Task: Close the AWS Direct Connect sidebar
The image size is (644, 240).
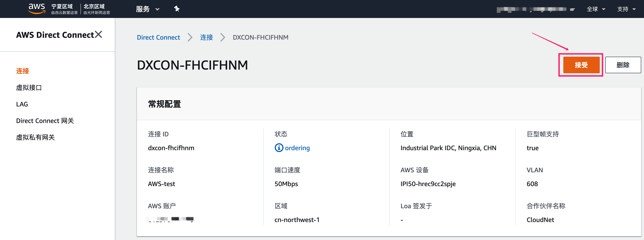Action: (x=98, y=34)
